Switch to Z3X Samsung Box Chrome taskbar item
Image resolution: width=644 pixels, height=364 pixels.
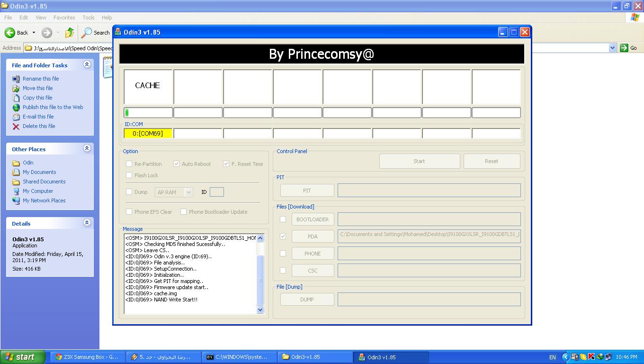(87, 357)
